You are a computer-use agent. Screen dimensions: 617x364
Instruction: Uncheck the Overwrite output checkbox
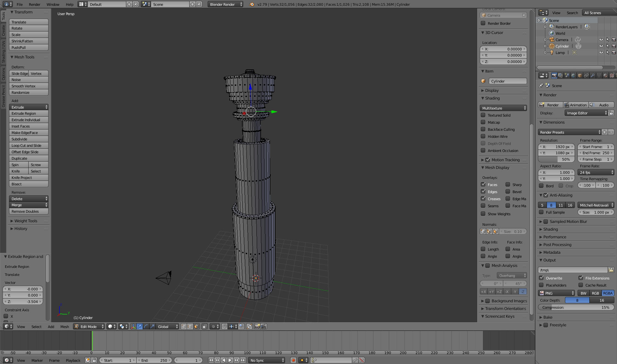click(541, 278)
